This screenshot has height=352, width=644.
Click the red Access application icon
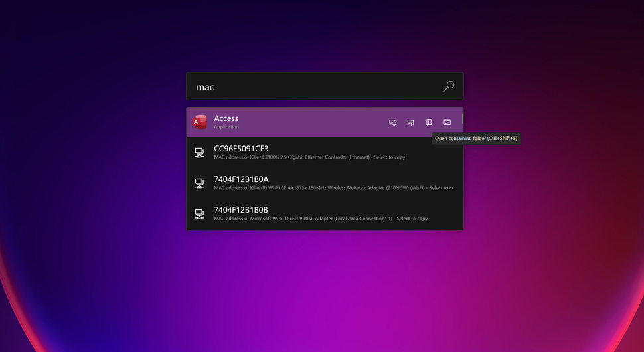[x=200, y=122]
